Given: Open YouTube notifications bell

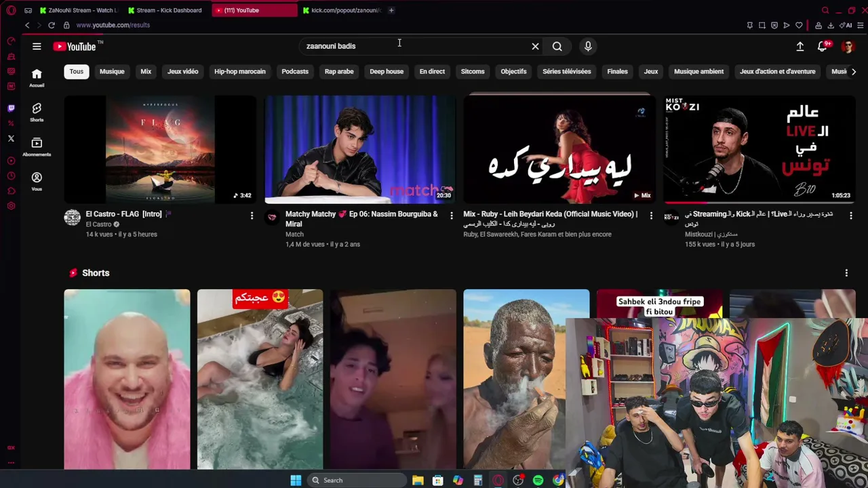Looking at the screenshot, I should (x=823, y=46).
